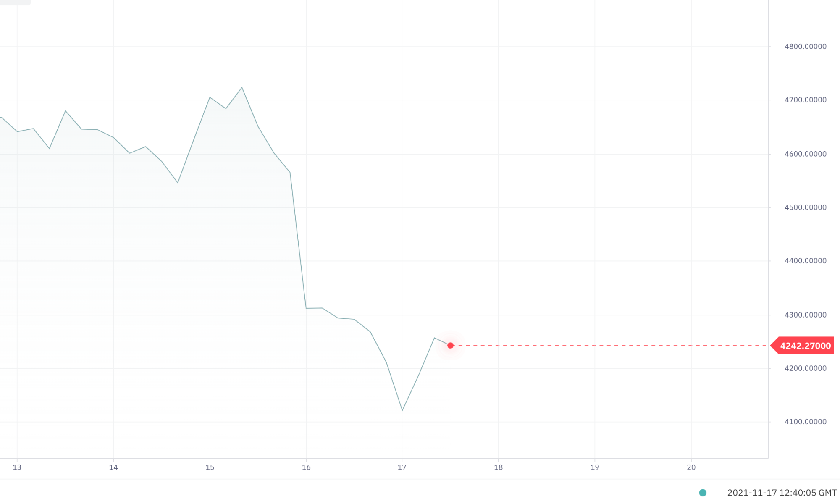Click the 4700.00000 price axis label
The image size is (840, 504).
pyautogui.click(x=805, y=100)
